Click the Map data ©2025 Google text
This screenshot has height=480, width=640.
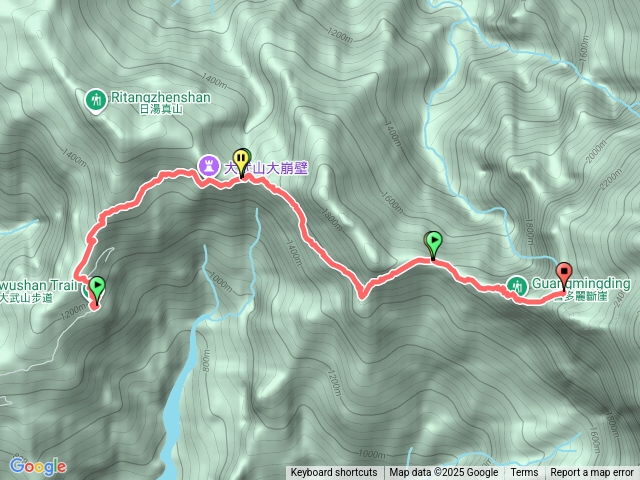pos(444,472)
